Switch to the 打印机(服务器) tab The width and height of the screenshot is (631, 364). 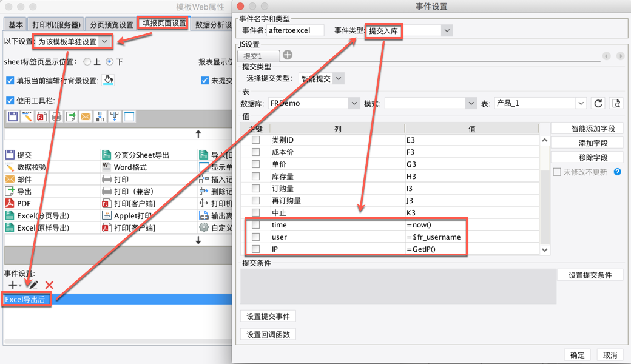pyautogui.click(x=56, y=24)
